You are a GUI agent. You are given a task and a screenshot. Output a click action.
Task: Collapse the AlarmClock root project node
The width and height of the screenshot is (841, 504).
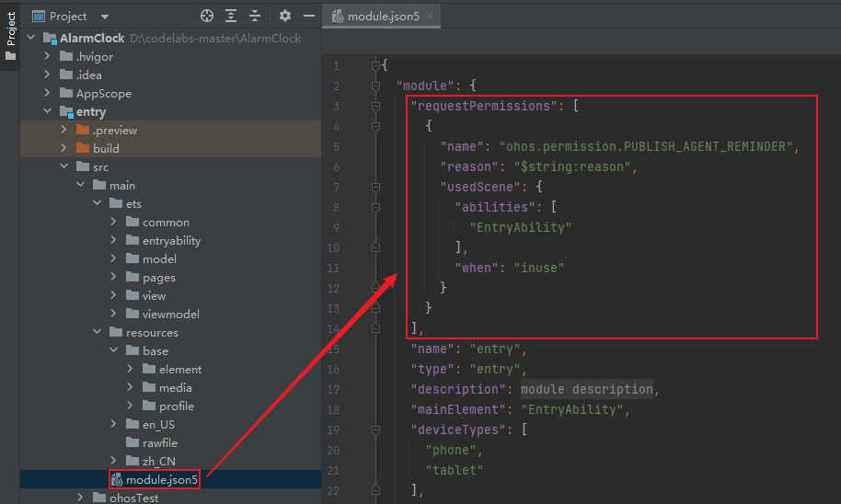(x=31, y=38)
